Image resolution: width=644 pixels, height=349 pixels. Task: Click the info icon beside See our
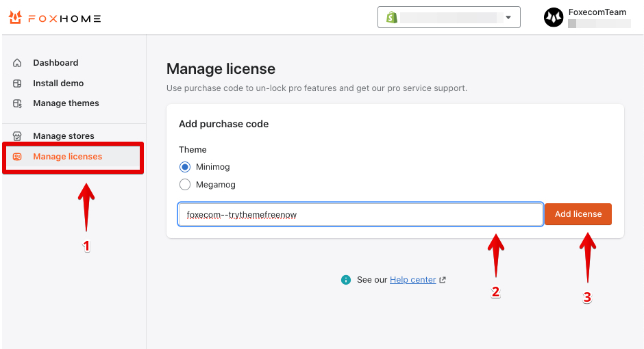346,280
